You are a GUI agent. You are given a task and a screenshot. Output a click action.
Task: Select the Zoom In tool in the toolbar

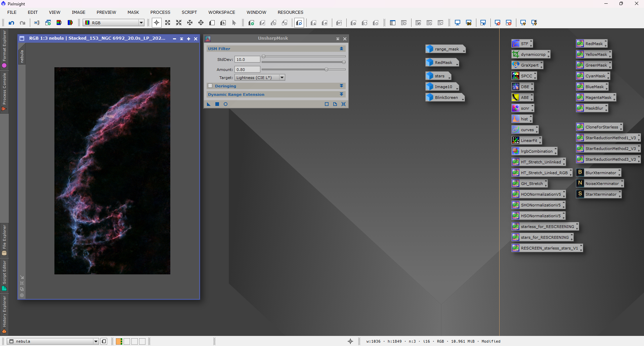(168, 23)
